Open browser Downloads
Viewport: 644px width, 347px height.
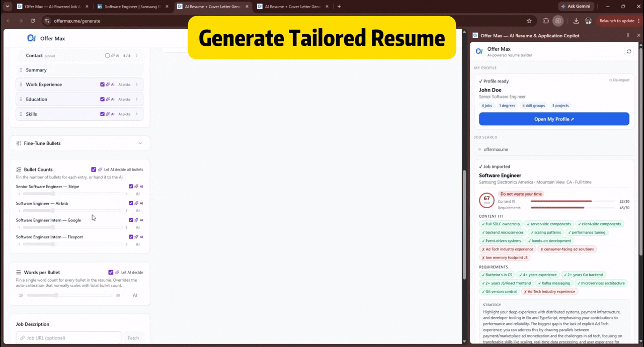[x=576, y=21]
